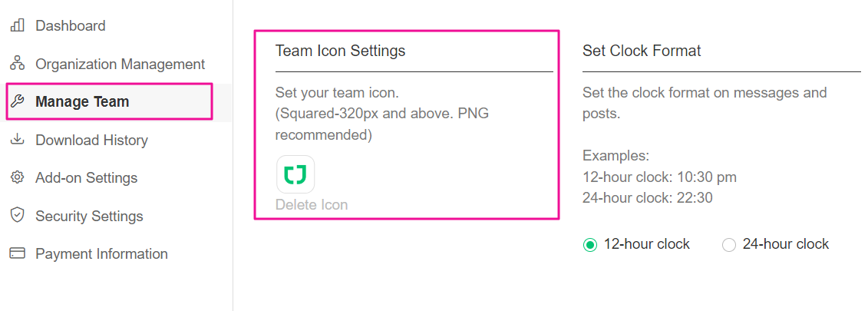868x311 pixels.
Task: Select the 24-hour clock radio button
Action: 729,245
